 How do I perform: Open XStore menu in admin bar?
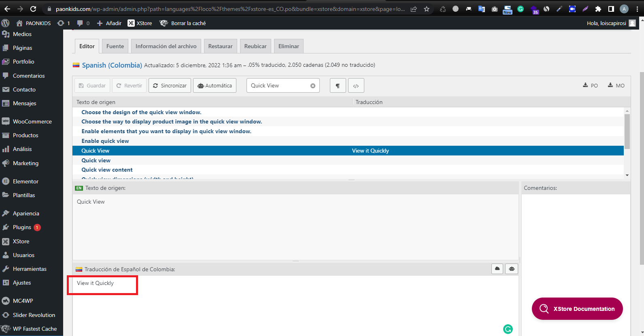point(140,23)
